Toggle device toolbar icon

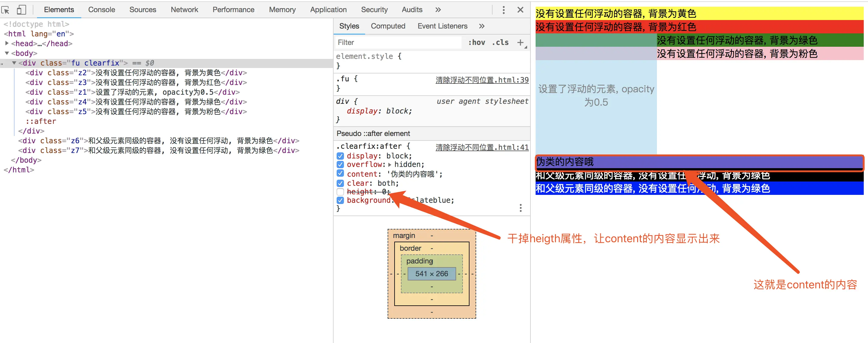[21, 10]
